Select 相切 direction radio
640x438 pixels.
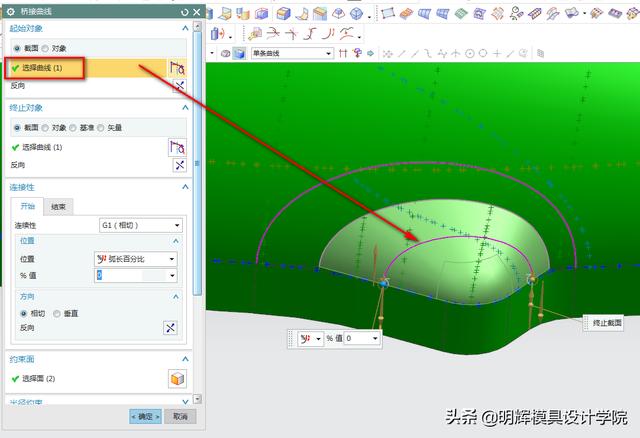(x=23, y=313)
